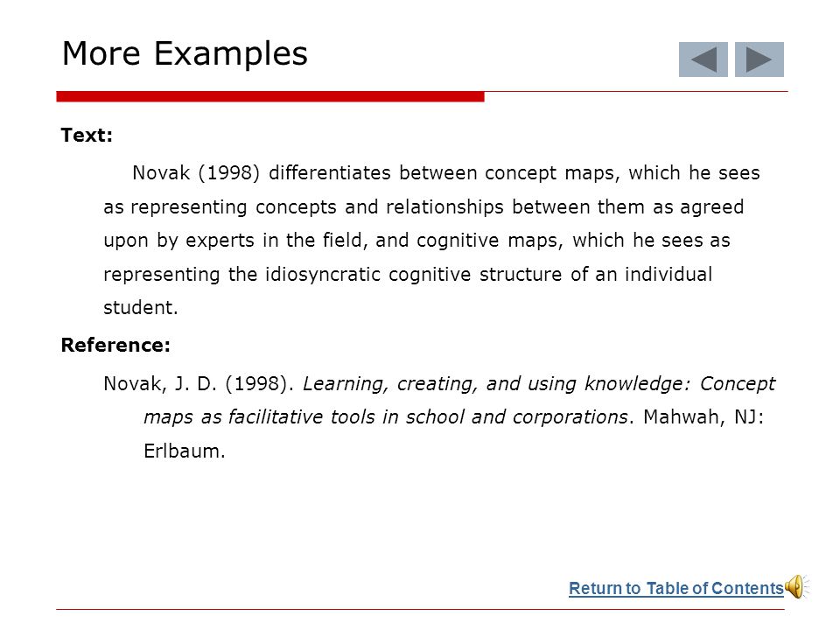Viewport: 840px width, 630px height.
Task: Click the phrase "cognitive maps," in the text
Action: coord(490,241)
